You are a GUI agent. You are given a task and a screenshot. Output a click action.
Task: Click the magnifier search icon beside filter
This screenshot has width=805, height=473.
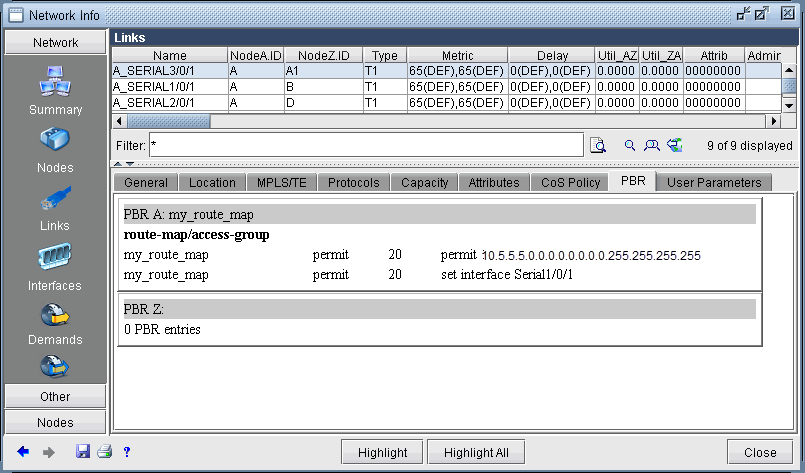pyautogui.click(x=630, y=145)
